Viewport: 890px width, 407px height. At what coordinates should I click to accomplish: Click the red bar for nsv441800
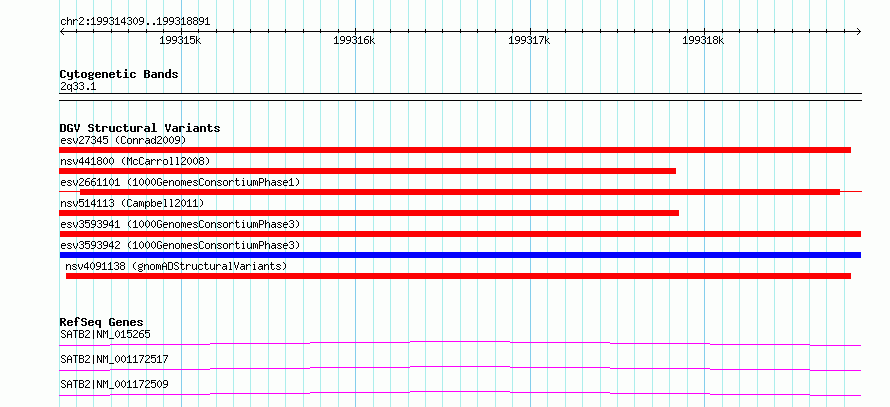tap(367, 171)
